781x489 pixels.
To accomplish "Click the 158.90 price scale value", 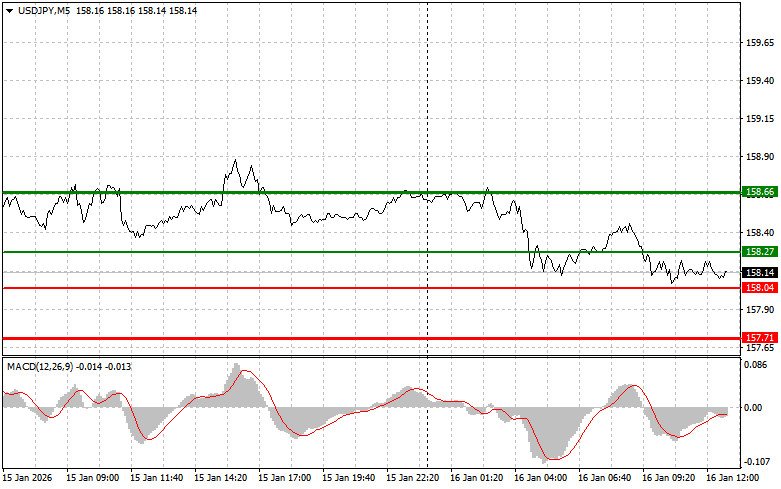I will click(x=761, y=157).
